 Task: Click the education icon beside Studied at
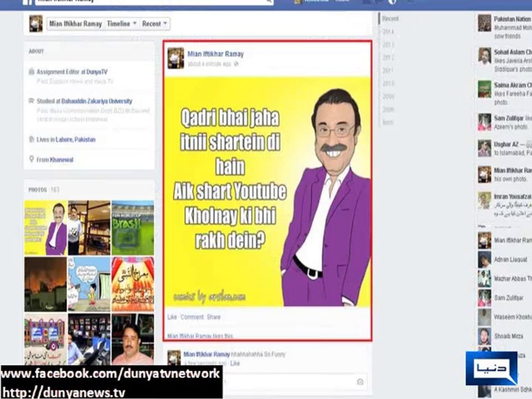pos(32,101)
